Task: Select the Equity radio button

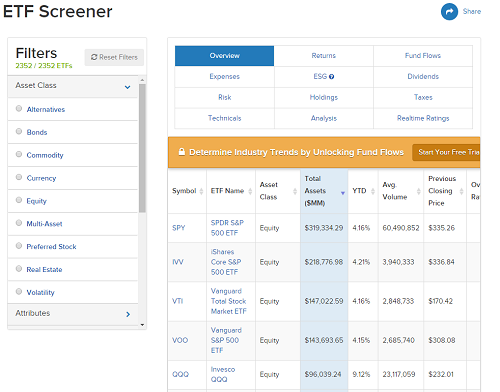Action: tap(19, 200)
